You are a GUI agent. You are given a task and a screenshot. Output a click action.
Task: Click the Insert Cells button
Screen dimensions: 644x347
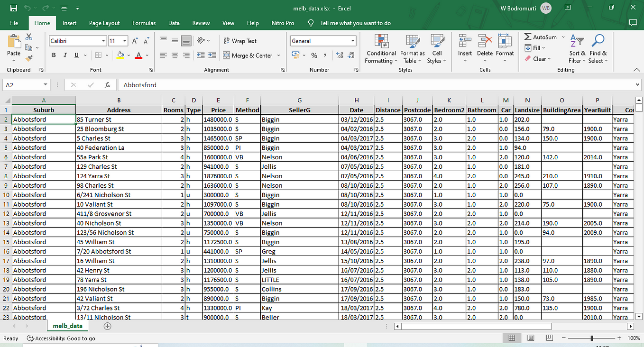pos(465,47)
